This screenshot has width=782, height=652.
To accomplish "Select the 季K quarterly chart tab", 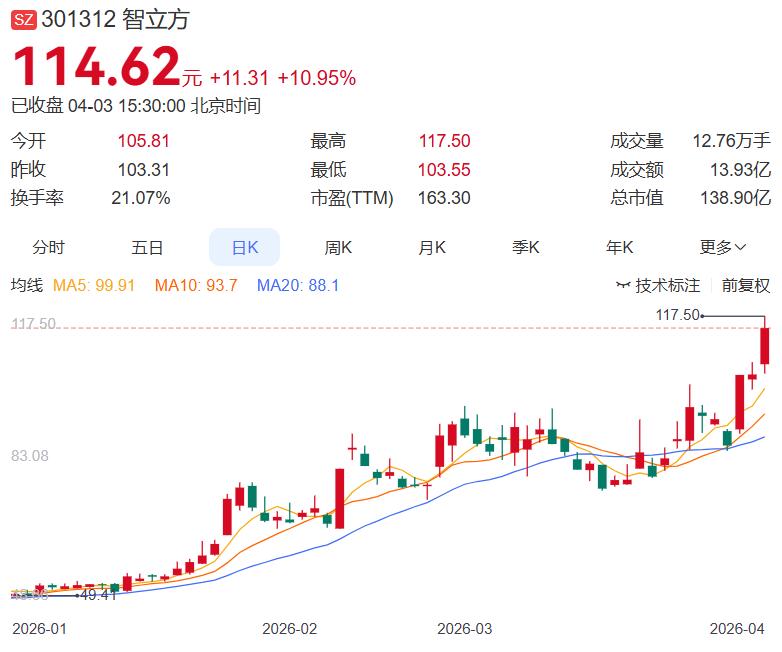I will coord(526,247).
